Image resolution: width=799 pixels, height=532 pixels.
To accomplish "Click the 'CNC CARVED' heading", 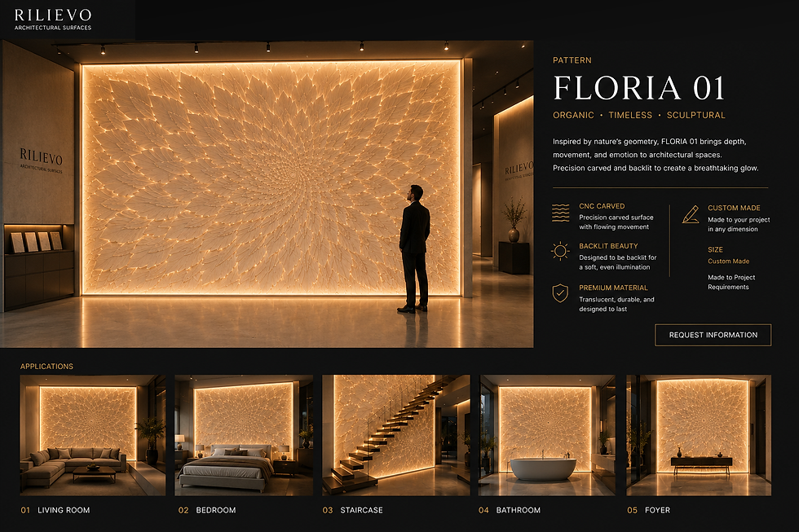I will click(x=602, y=206).
